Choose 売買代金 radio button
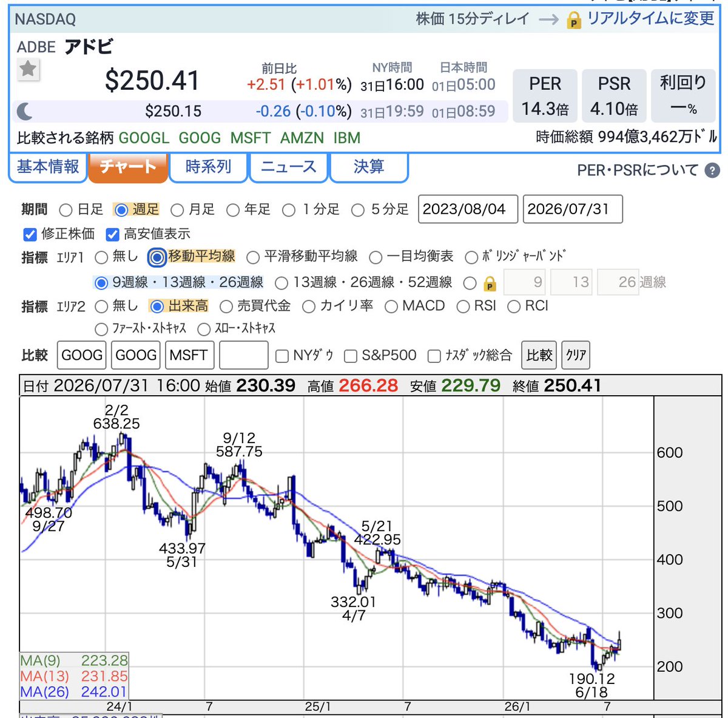Screen dimensions: 728x718 click(x=226, y=307)
